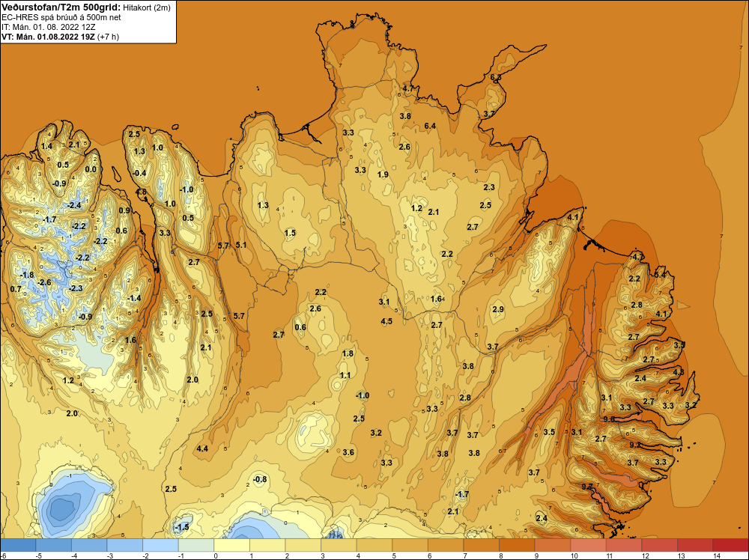Pick the darkest blue legend swatch between -6 and -5
The image size is (749, 560).
click(18, 545)
